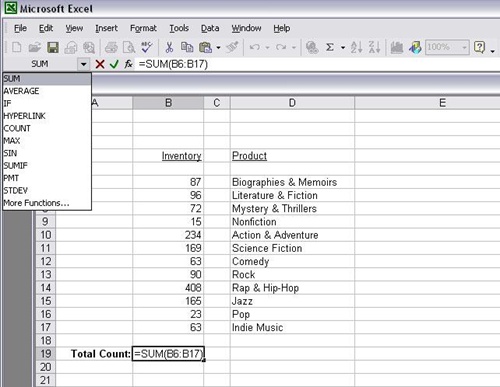This screenshot has width=500, height=387.
Task: Click the Copy icon
Action: [x=187, y=47]
